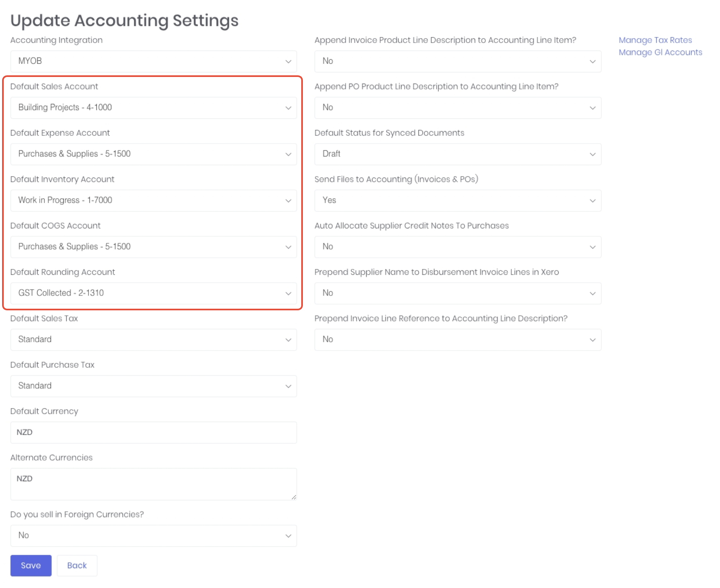Click the Alternate Currencies label
The width and height of the screenshot is (720, 588).
click(x=51, y=458)
